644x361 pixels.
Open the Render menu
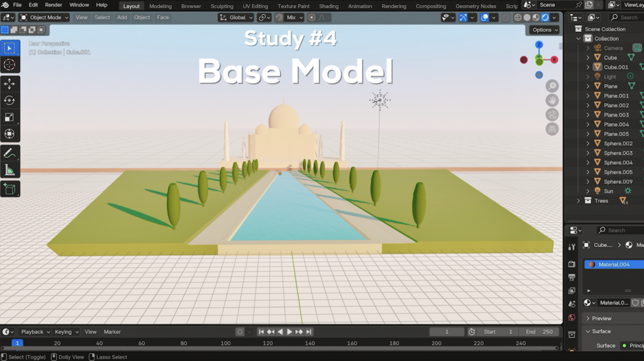(x=53, y=5)
